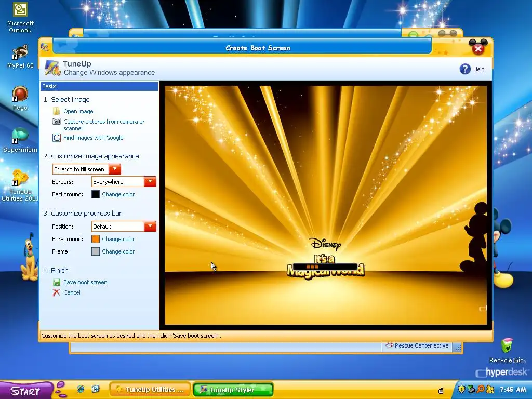
Task: Click Rescue Center active status text
Action: click(421, 345)
